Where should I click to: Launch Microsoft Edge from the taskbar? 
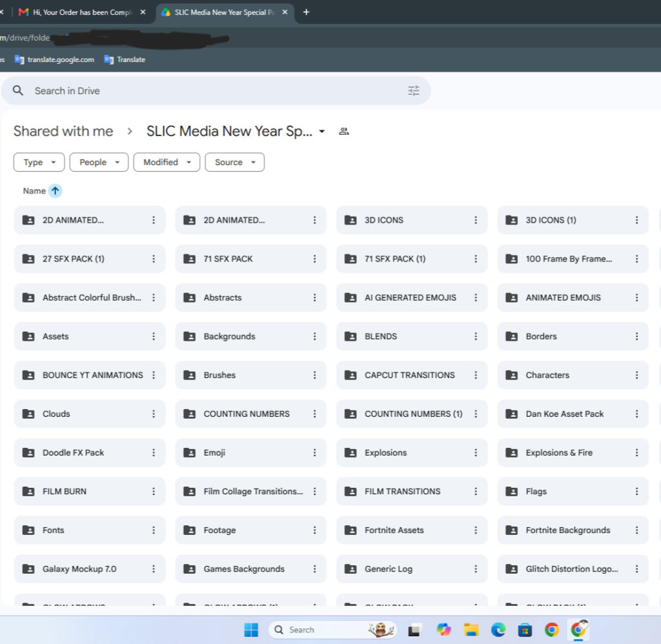coord(498,630)
